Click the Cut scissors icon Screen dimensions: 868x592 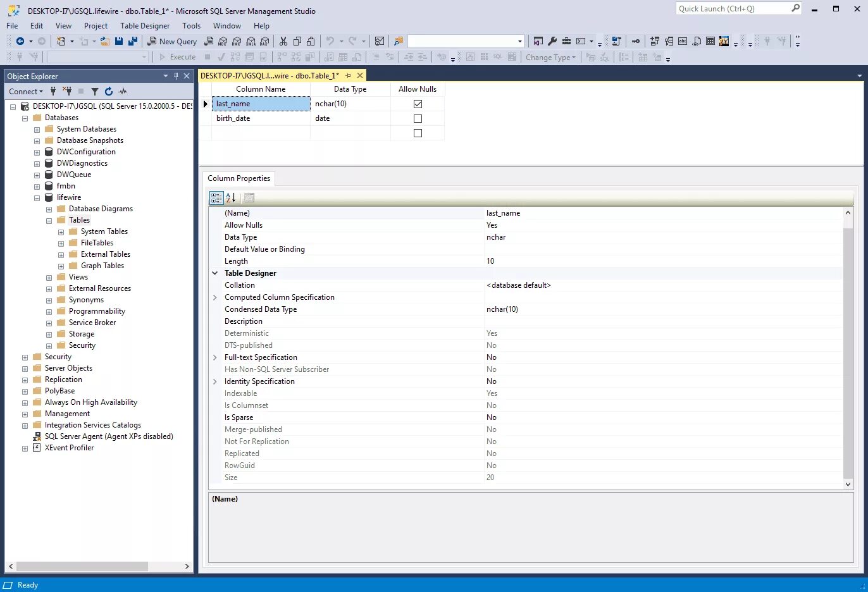pos(283,41)
